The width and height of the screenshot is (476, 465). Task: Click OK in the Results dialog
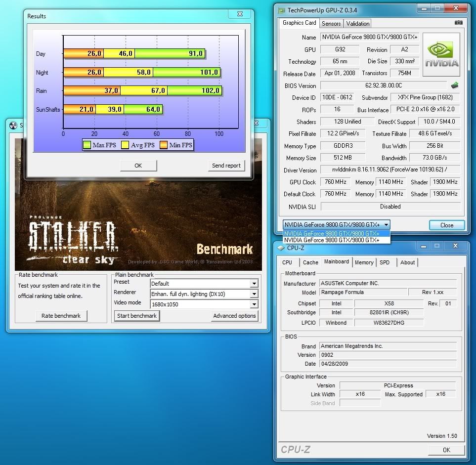(x=138, y=166)
